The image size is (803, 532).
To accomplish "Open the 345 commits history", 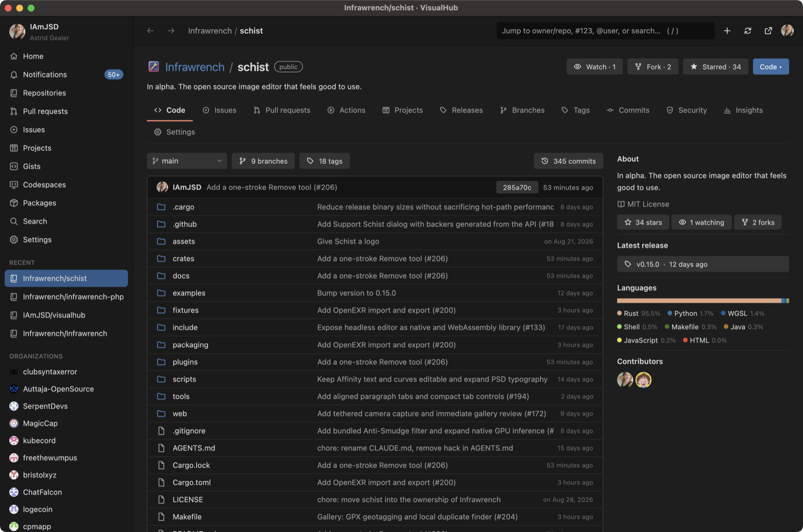I will point(569,161).
